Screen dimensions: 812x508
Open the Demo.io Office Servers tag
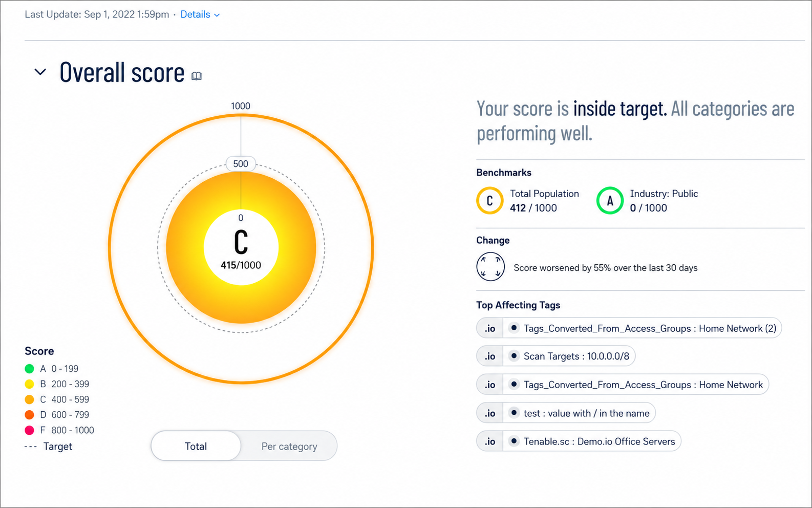592,441
